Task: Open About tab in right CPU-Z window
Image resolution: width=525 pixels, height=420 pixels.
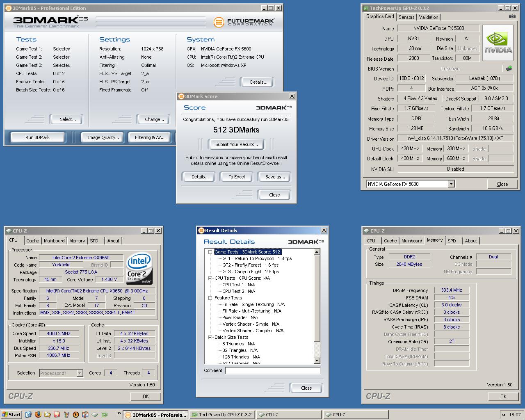Action: (471, 241)
